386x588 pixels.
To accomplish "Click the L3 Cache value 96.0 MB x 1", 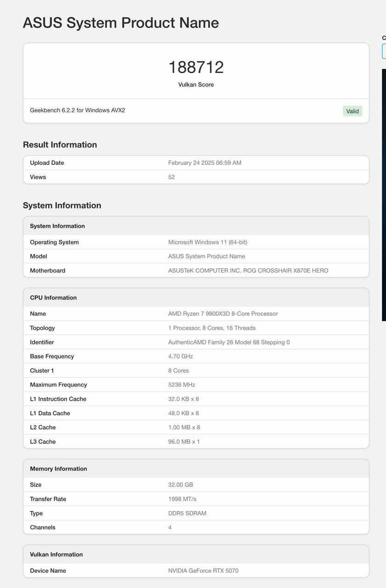I will click(x=184, y=441).
